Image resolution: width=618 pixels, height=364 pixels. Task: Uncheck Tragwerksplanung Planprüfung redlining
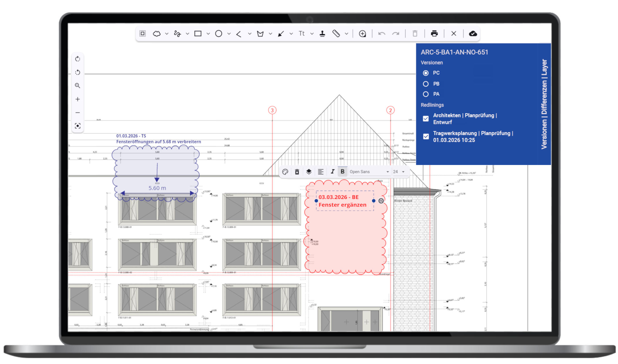426,136
